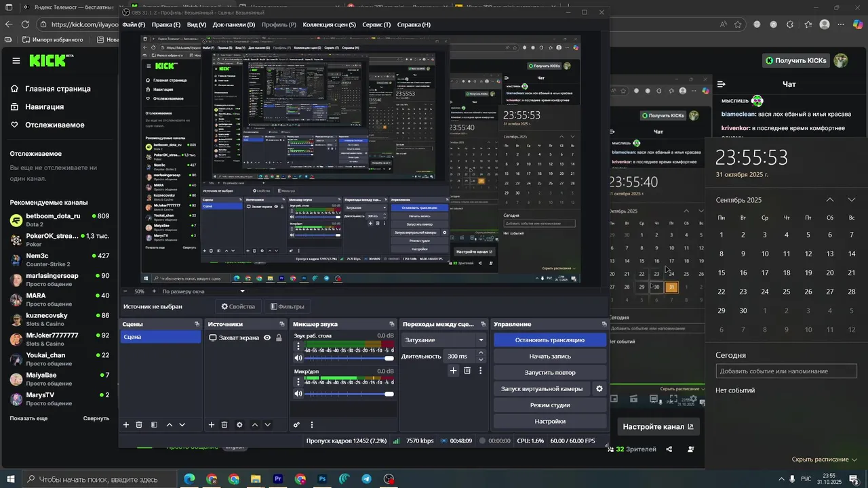The height and width of the screenshot is (488, 868).
Task: Add a new transition with plus icon
Action: tap(454, 371)
